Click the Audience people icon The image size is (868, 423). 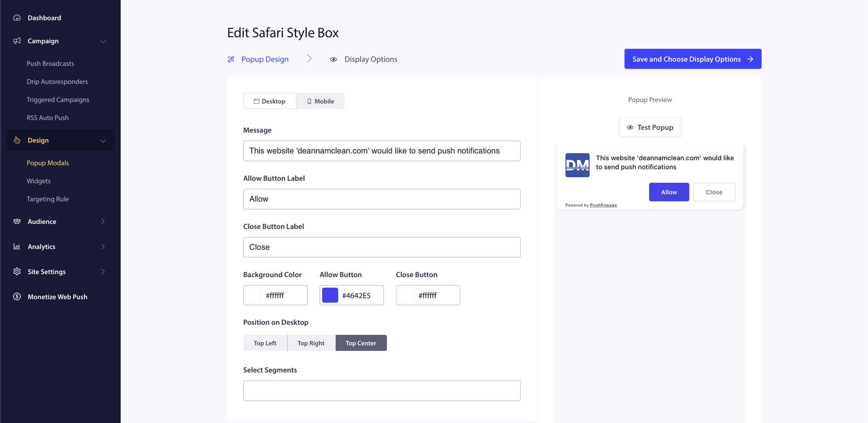(17, 222)
